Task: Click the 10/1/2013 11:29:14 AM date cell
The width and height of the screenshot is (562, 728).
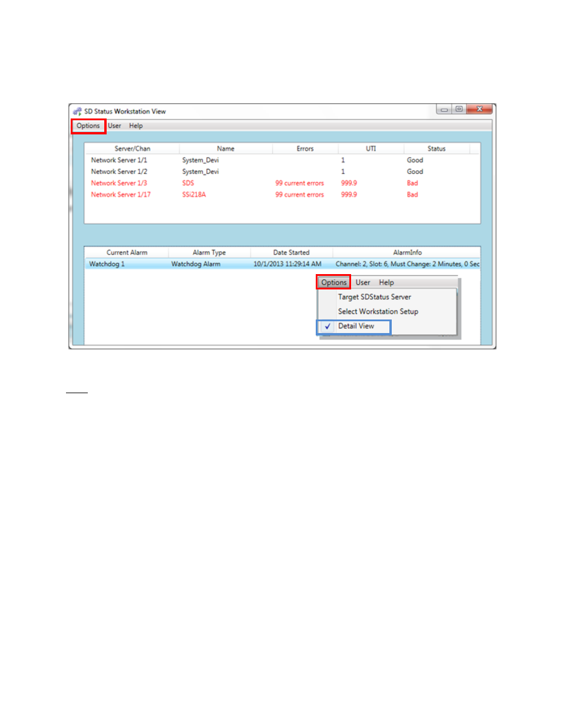Action: [287, 264]
